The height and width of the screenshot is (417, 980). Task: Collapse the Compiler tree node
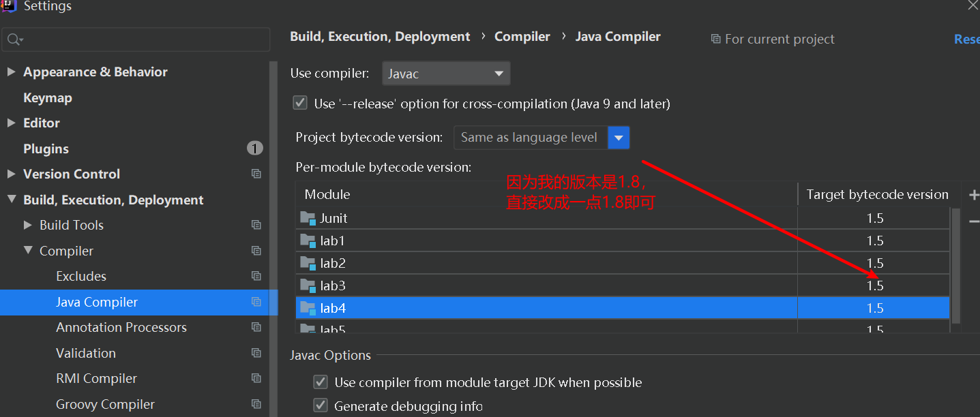coord(28,251)
